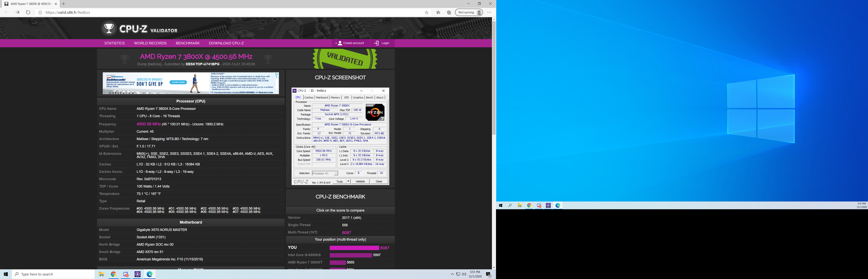The width and height of the screenshot is (868, 279).
Task: Click the Microcode Rev. 0x8701013 value
Action: click(x=149, y=179)
